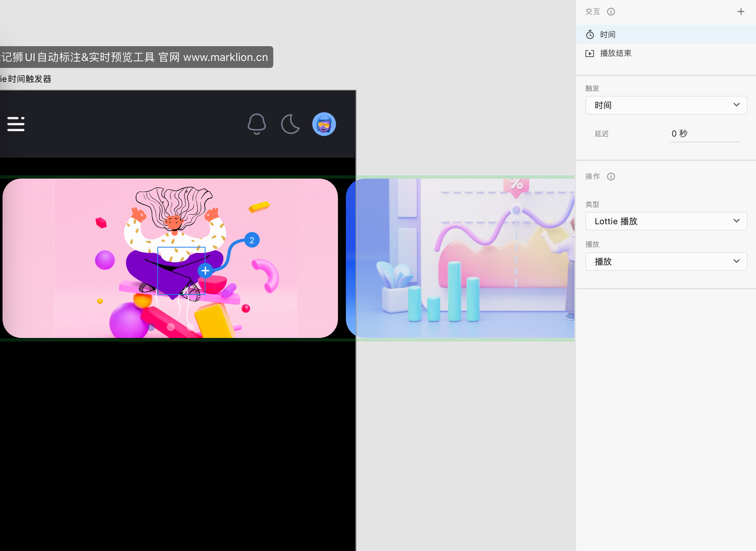Viewport: 756px width, 551px height.
Task: Expand the 播放 playback dropdown
Action: 666,262
